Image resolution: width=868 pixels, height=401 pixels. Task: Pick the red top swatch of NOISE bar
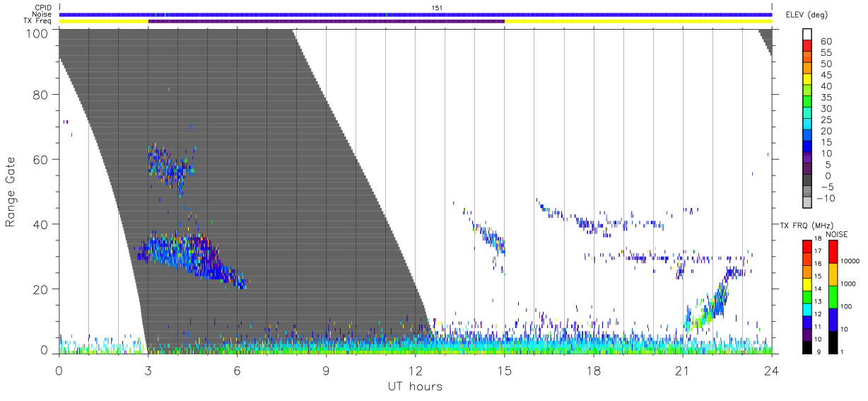pos(833,252)
